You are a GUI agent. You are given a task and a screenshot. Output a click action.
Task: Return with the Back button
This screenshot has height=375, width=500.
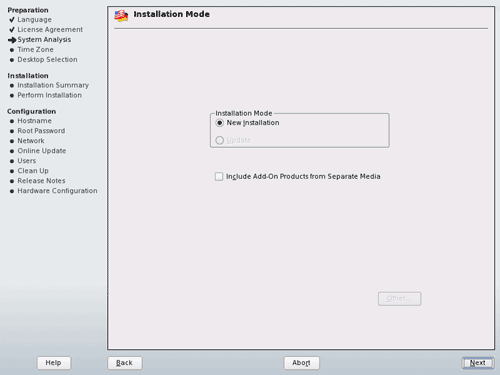pyautogui.click(x=125, y=363)
